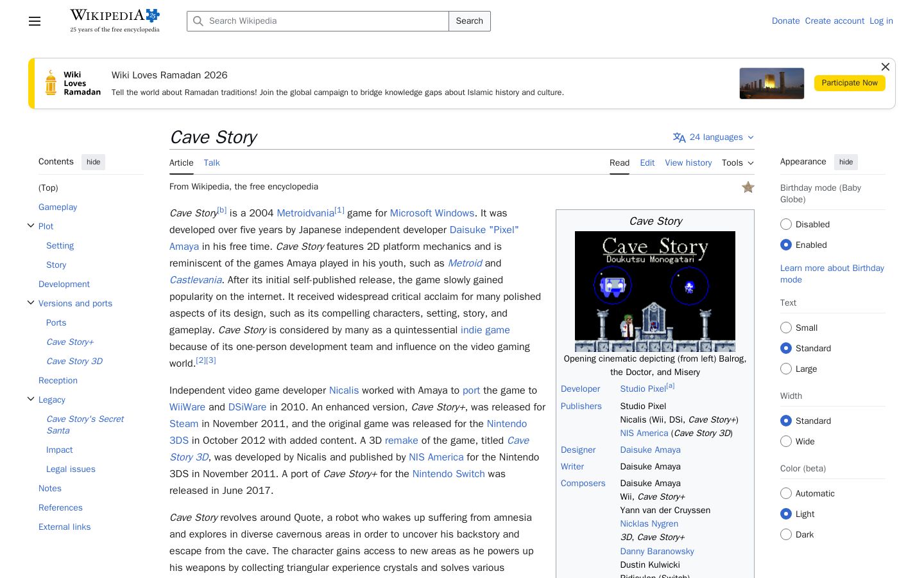Image resolution: width=924 pixels, height=578 pixels.
Task: Jump to (Top) in contents
Action: click(48, 188)
